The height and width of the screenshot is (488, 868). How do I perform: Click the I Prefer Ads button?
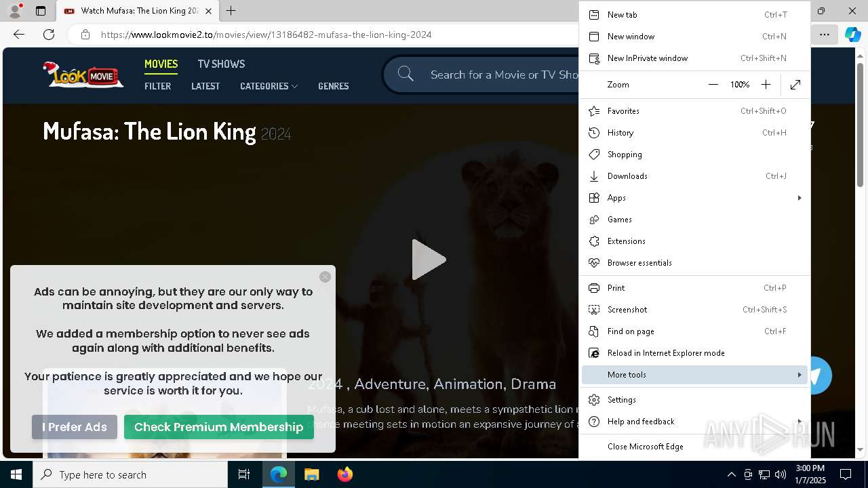[75, 427]
